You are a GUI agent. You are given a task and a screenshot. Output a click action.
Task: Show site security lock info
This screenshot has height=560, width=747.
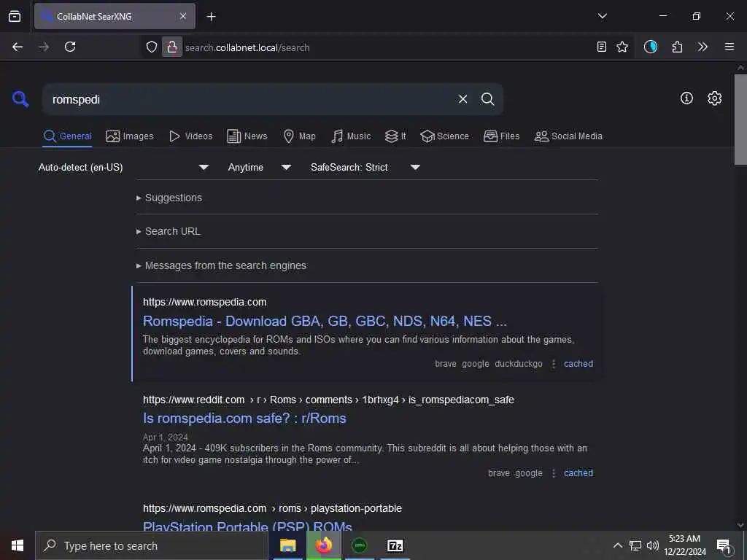click(172, 47)
